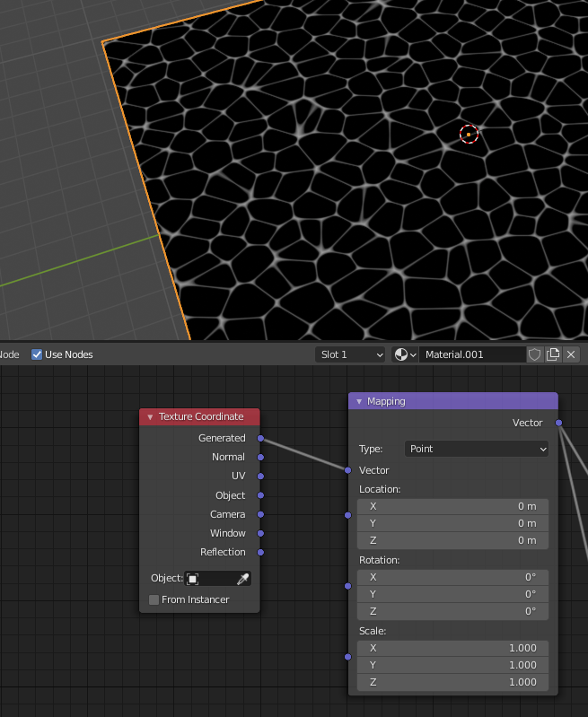
Task: Click the Mapping Vector output socket
Action: pyautogui.click(x=558, y=423)
